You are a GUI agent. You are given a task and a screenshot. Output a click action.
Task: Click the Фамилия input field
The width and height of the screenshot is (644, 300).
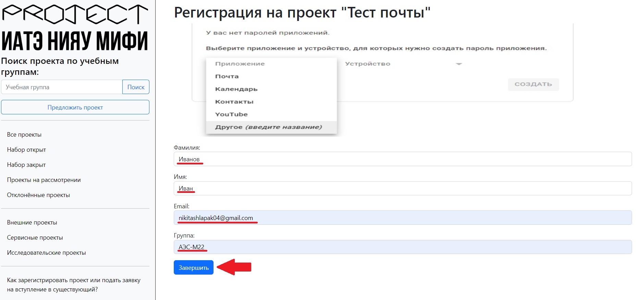[403, 159]
